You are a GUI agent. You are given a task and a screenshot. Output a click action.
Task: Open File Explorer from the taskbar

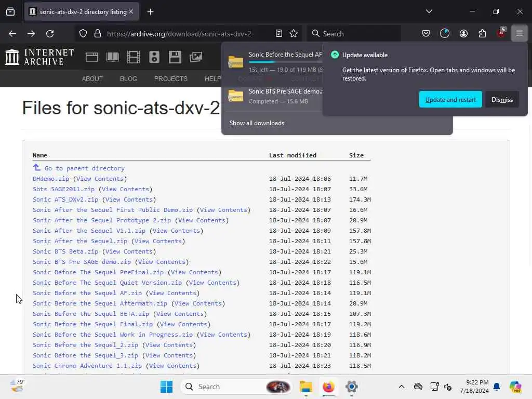(305, 387)
